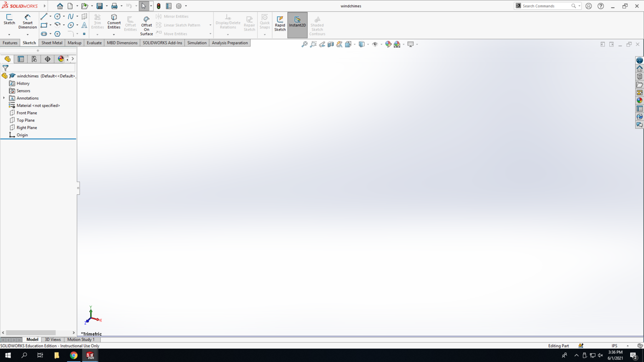
Task: Select Origin in the feature tree
Action: (22, 135)
